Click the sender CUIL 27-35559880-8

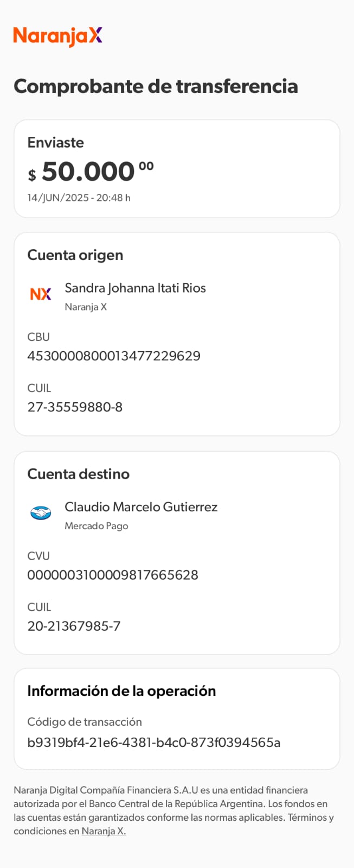[75, 407]
